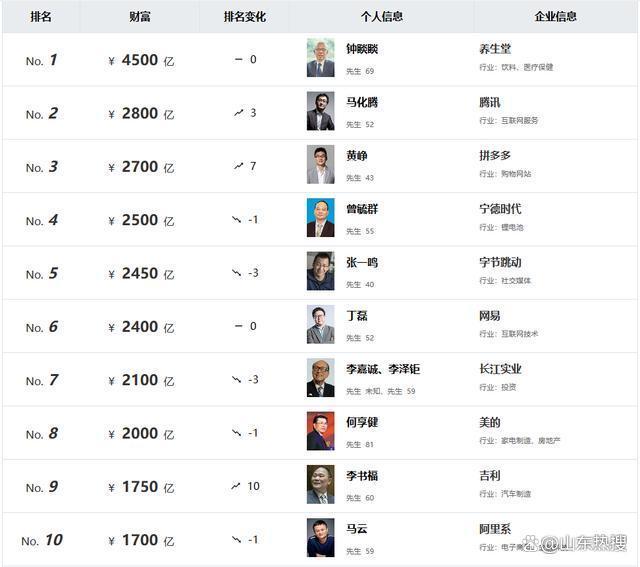This screenshot has width=640, height=567.
Task: Open the 养生堂 company name
Action: 495,49
